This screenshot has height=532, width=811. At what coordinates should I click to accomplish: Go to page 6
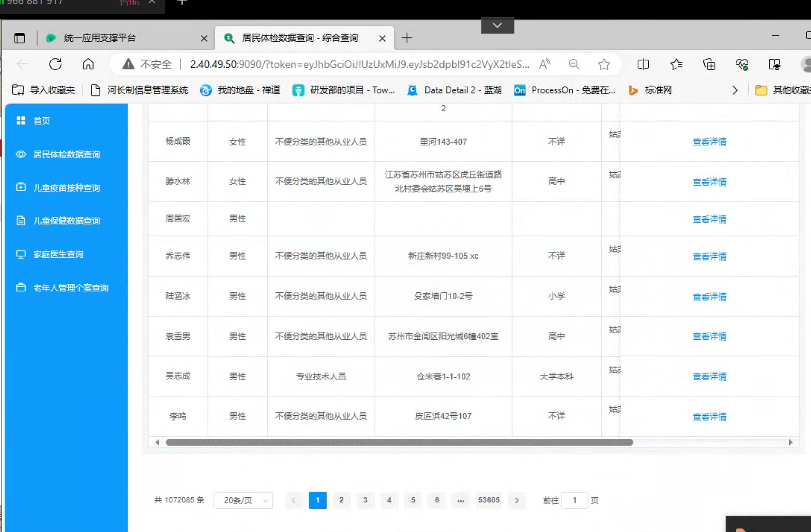click(x=437, y=500)
